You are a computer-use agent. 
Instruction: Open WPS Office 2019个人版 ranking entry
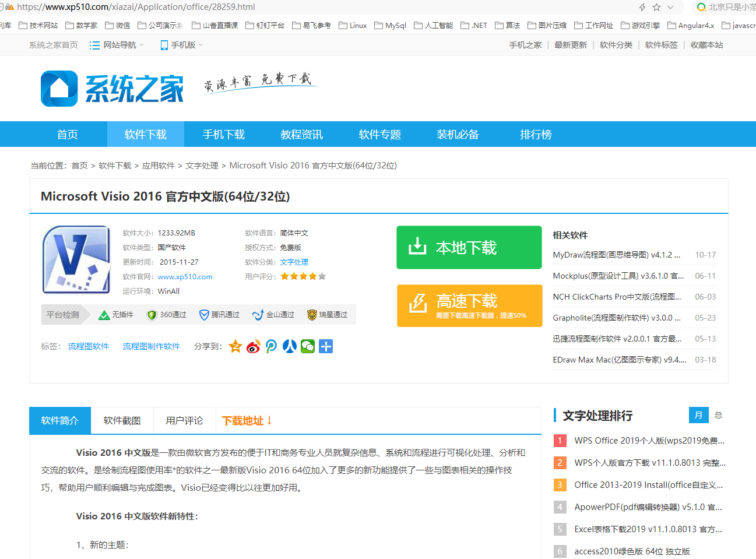click(649, 441)
